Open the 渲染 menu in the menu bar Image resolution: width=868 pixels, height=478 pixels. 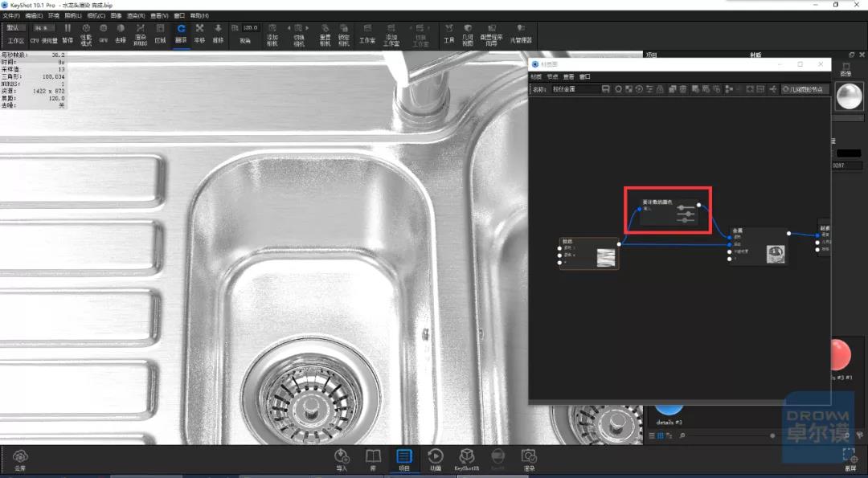[136, 16]
